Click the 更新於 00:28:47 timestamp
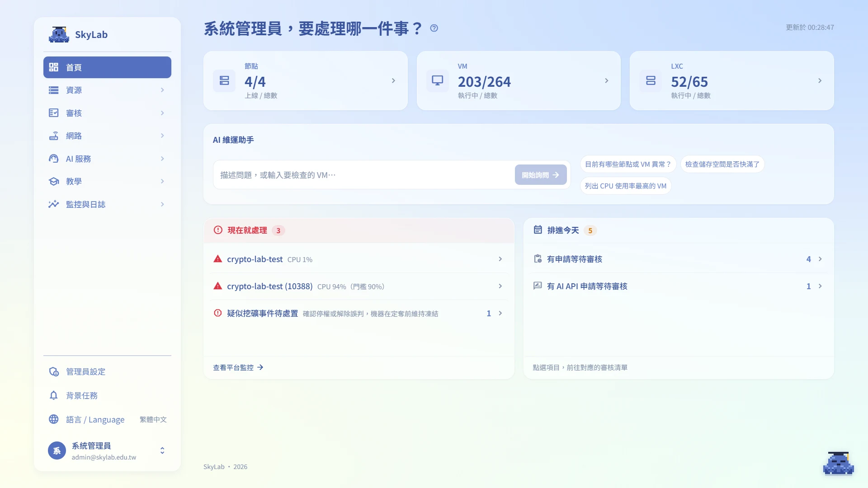868x488 pixels. click(x=810, y=27)
